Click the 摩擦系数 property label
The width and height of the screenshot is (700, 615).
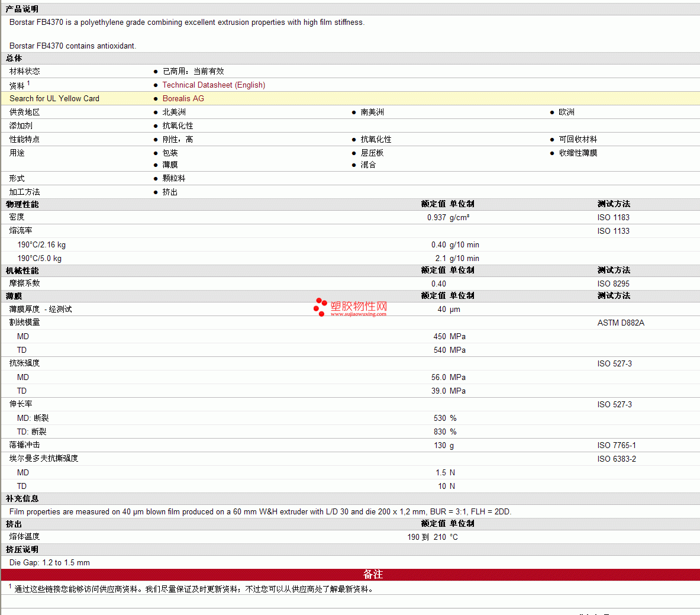pyautogui.click(x=24, y=284)
